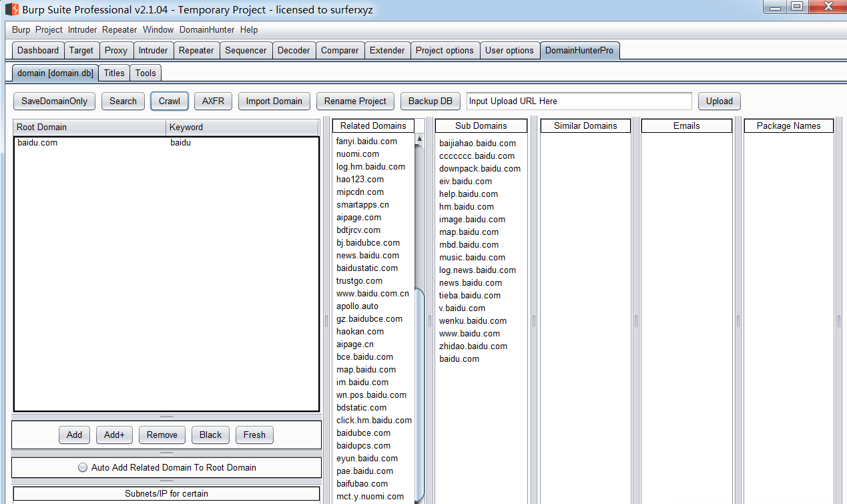Click the Fresh button
Screen dimensions: 847x504
pos(254,435)
